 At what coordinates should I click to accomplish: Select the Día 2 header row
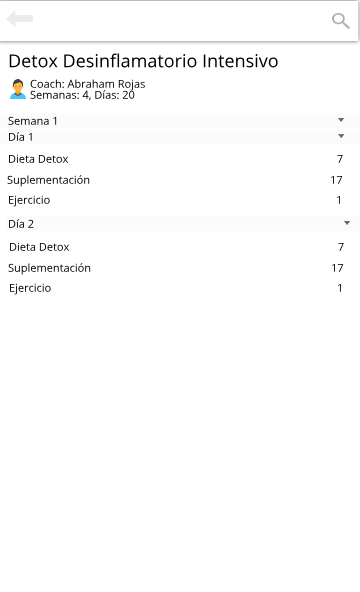[x=180, y=224]
